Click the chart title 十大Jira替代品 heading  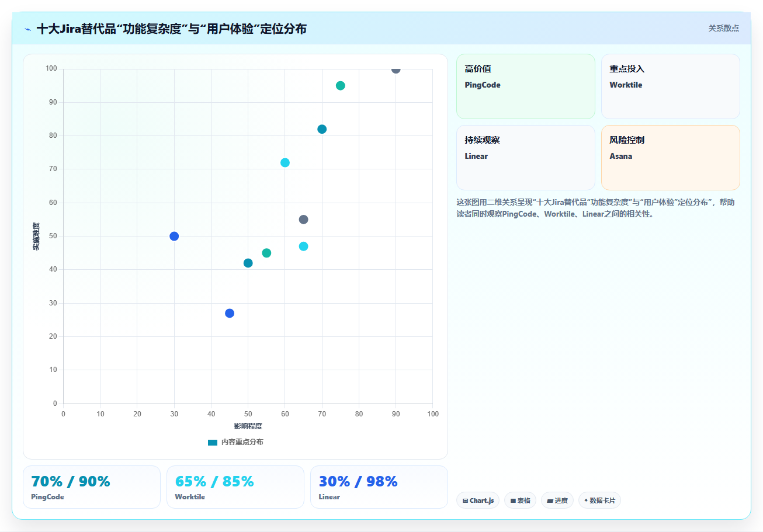point(171,29)
